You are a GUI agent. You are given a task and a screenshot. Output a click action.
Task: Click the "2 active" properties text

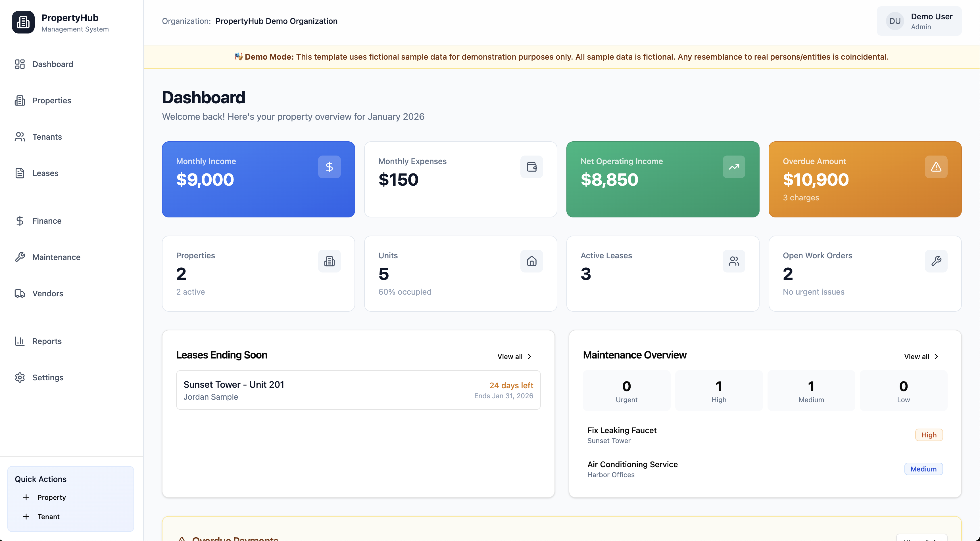pos(190,292)
